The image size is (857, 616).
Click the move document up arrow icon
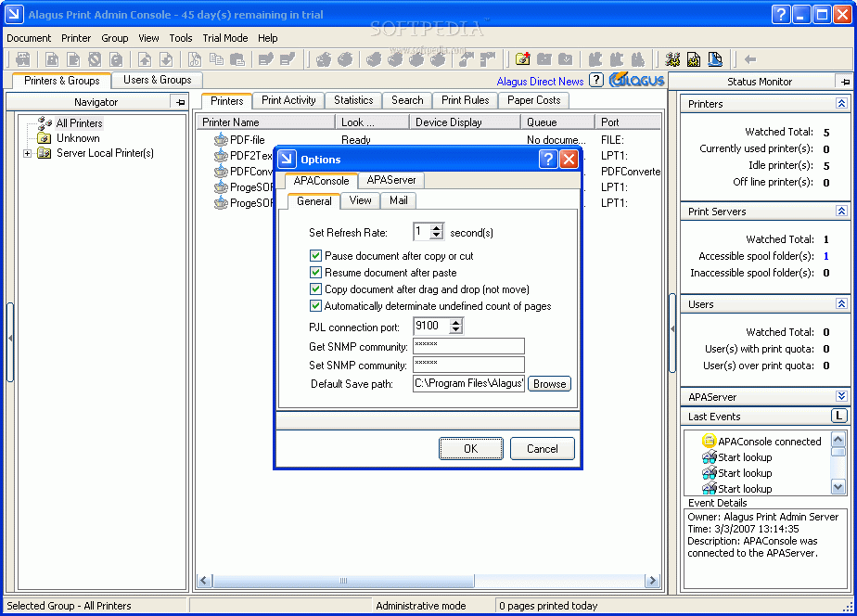pyautogui.click(x=145, y=59)
